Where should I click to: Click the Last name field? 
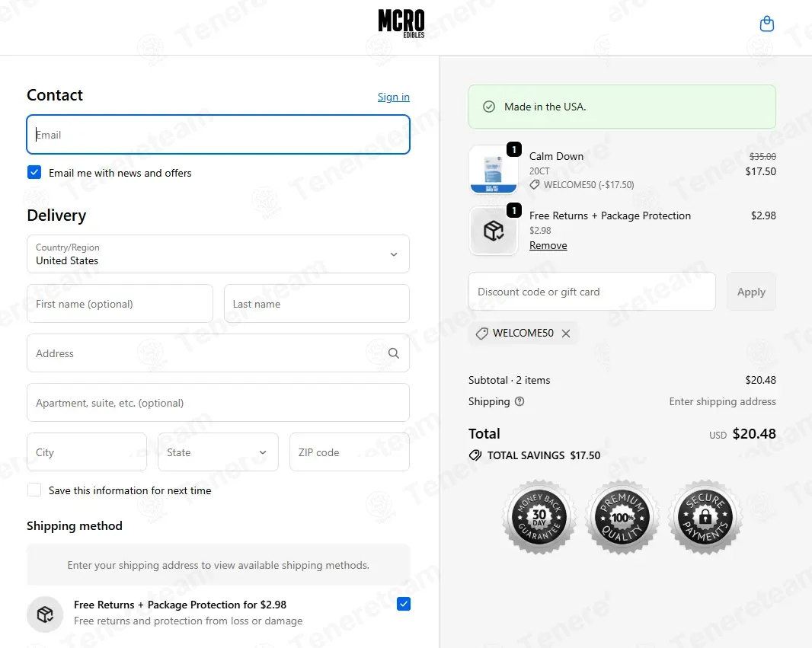point(316,304)
